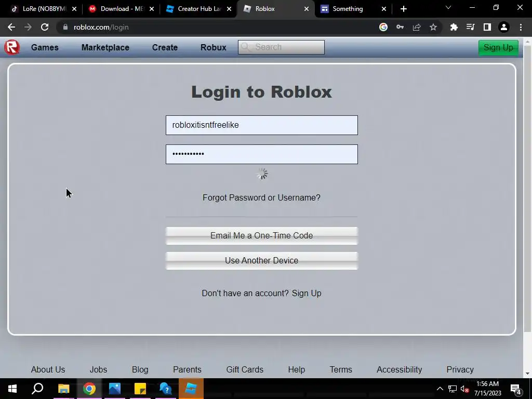Open Games in Roblox navbar
The height and width of the screenshot is (399, 532).
45,47
